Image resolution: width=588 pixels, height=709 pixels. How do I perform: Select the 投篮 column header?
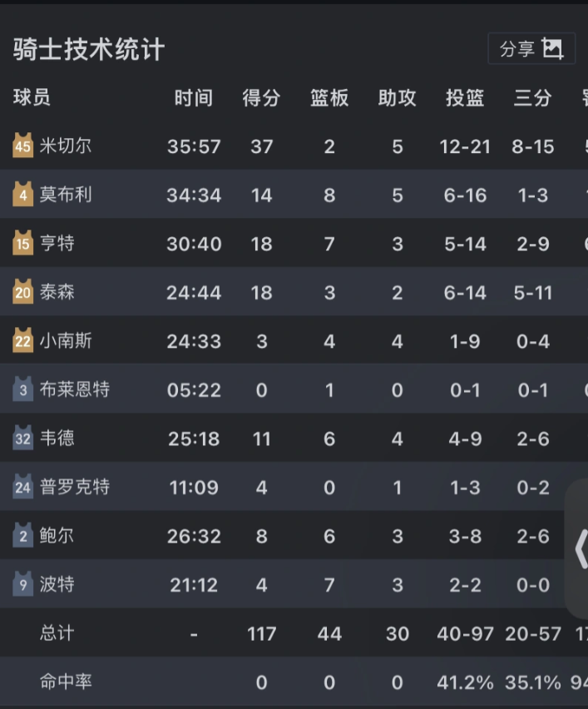pos(465,98)
